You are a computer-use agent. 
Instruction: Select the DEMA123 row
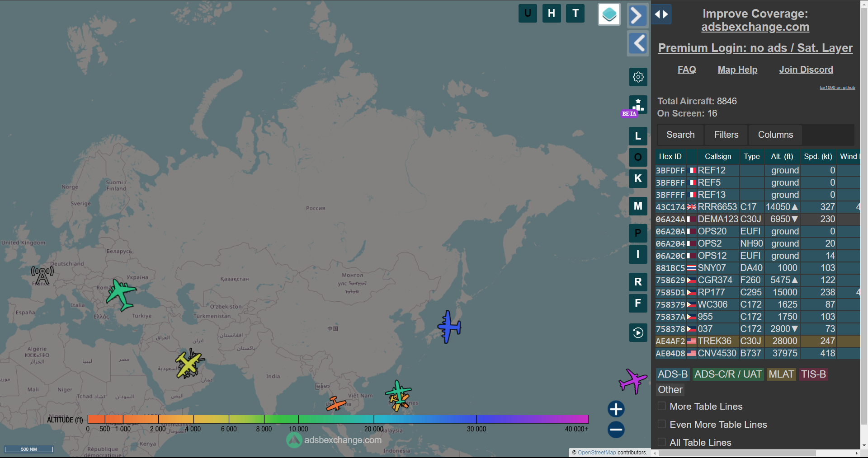pos(758,219)
